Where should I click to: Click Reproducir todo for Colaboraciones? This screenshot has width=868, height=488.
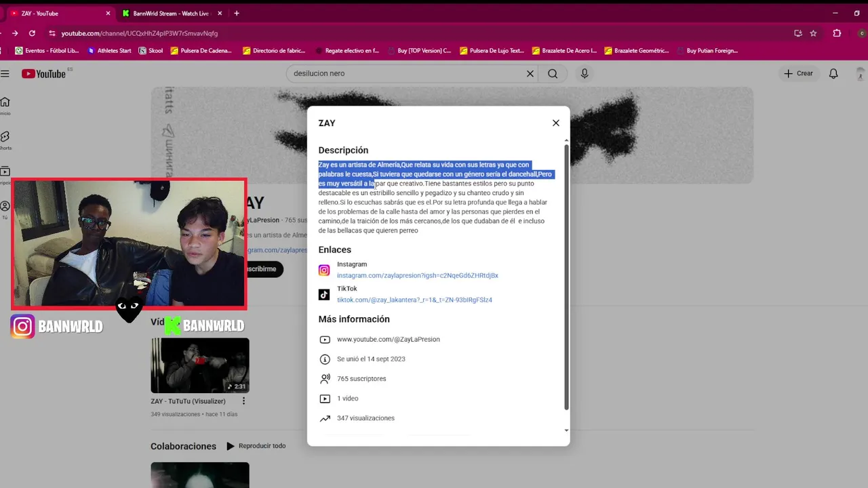(256, 446)
